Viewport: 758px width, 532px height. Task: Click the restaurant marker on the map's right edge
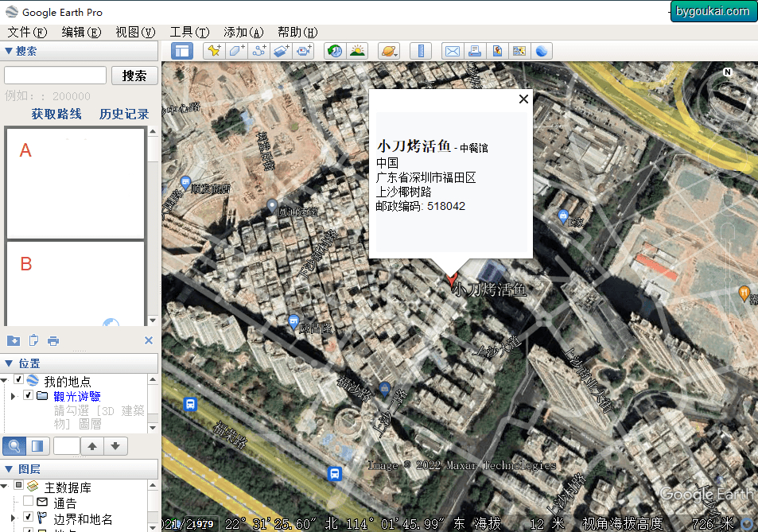pyautogui.click(x=744, y=293)
